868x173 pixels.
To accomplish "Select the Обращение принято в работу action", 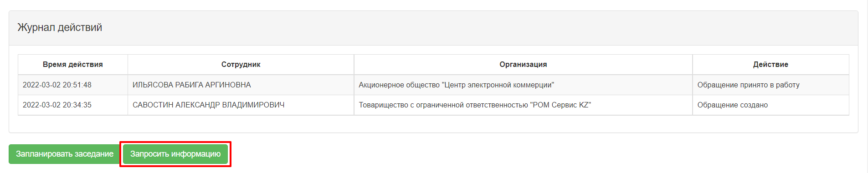I will (748, 85).
